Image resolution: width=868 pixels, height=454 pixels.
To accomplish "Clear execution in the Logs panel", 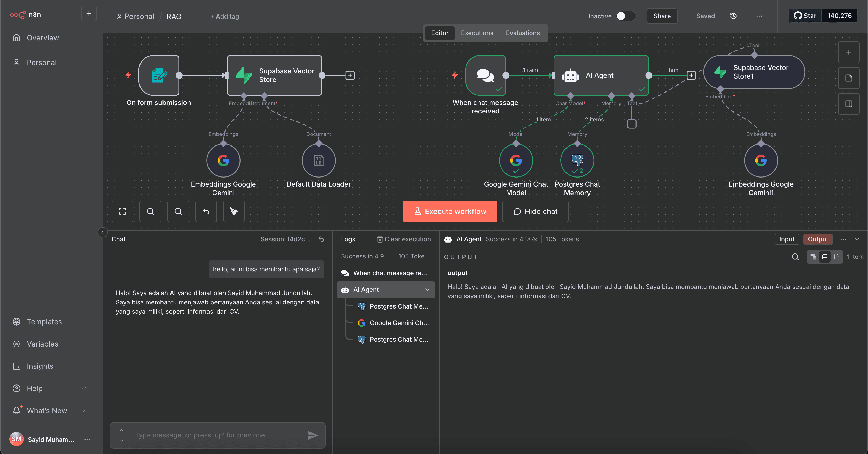I will tap(404, 239).
